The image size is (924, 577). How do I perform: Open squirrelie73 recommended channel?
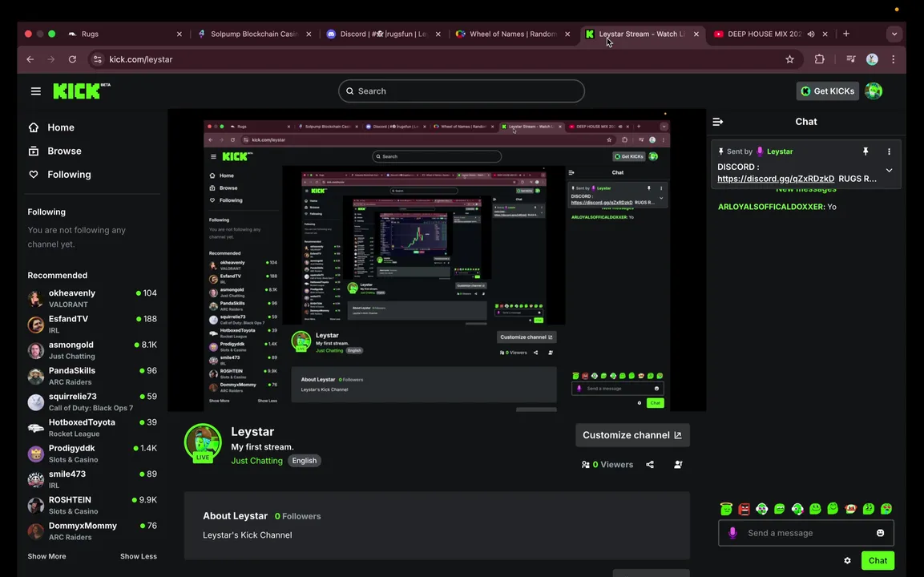pos(92,402)
